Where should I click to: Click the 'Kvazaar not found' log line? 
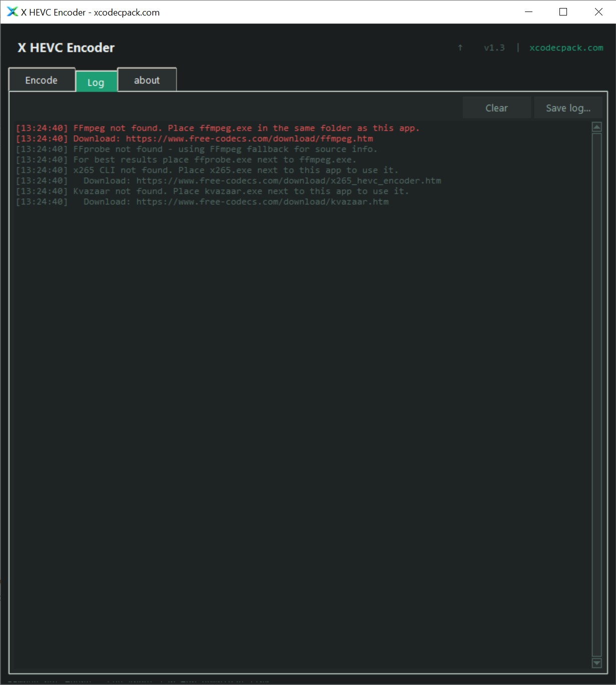pyautogui.click(x=212, y=191)
